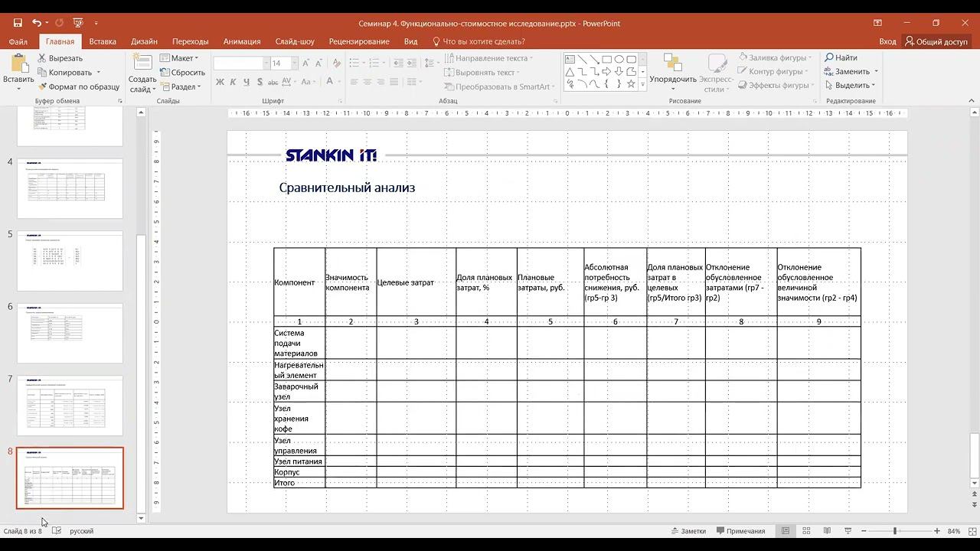Open the Файл tab
The image size is (980, 551).
pyautogui.click(x=18, y=41)
